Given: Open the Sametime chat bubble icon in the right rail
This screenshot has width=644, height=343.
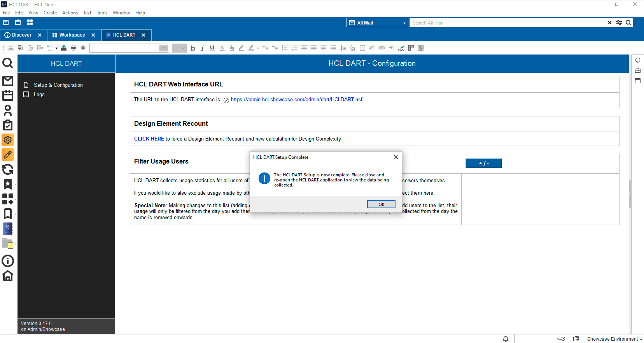Looking at the screenshot, I should [x=638, y=60].
